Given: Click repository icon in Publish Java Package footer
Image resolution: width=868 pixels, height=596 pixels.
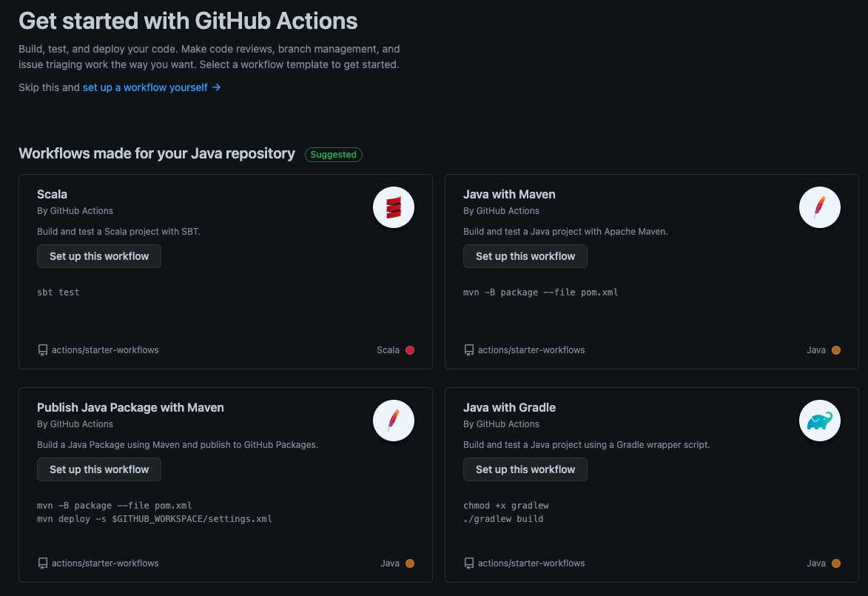Looking at the screenshot, I should coord(43,563).
